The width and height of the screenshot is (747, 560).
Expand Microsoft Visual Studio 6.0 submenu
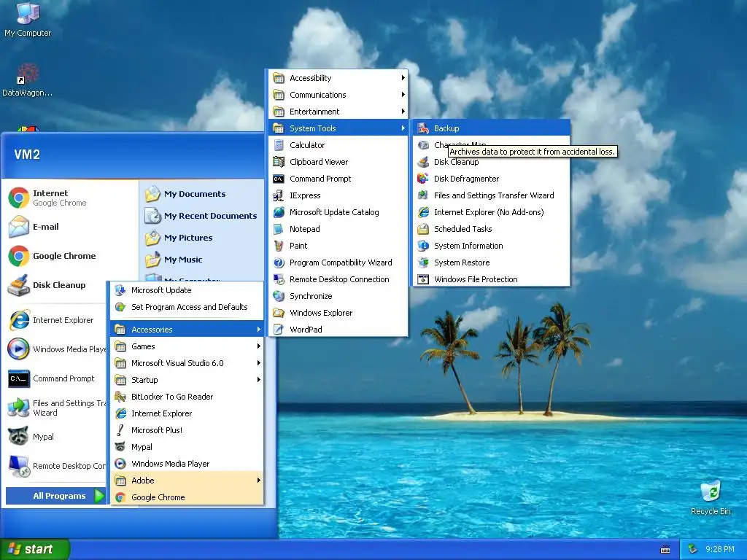[x=187, y=363]
